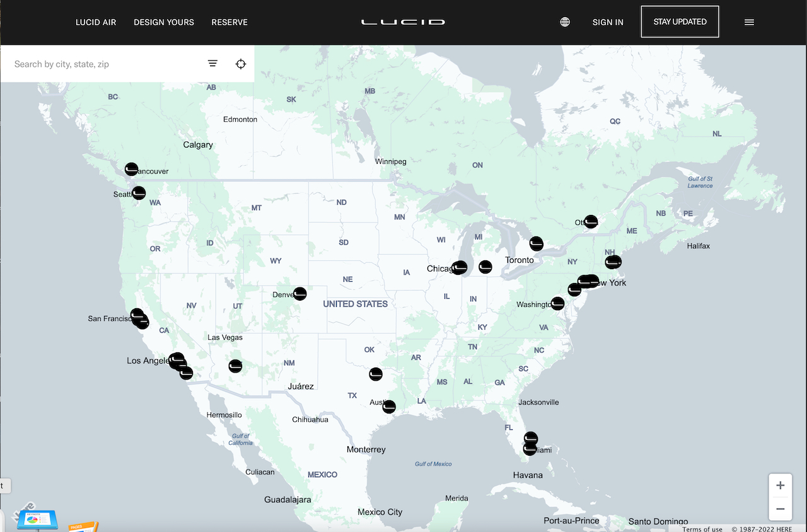Click the Lucid logo in the header
The width and height of the screenshot is (807, 532).
(x=403, y=22)
